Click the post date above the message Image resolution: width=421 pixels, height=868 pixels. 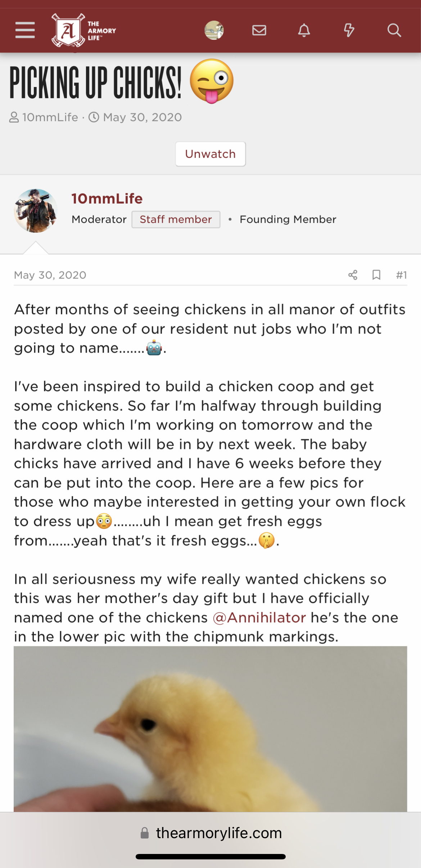click(50, 275)
